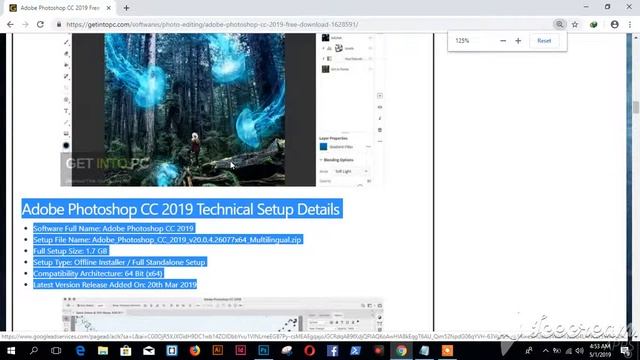640x360 pixels.
Task: Open the volume control in system tray
Action: [580, 351]
